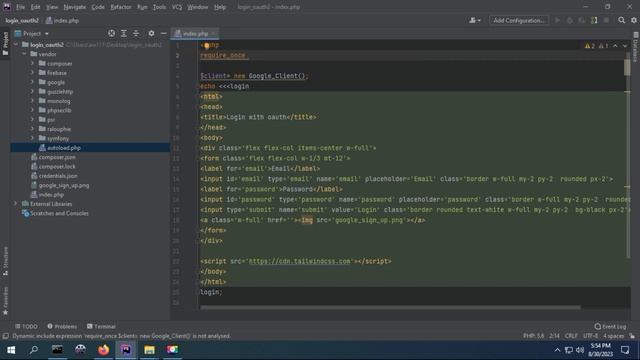Select composer.json in project tree

coord(57,157)
